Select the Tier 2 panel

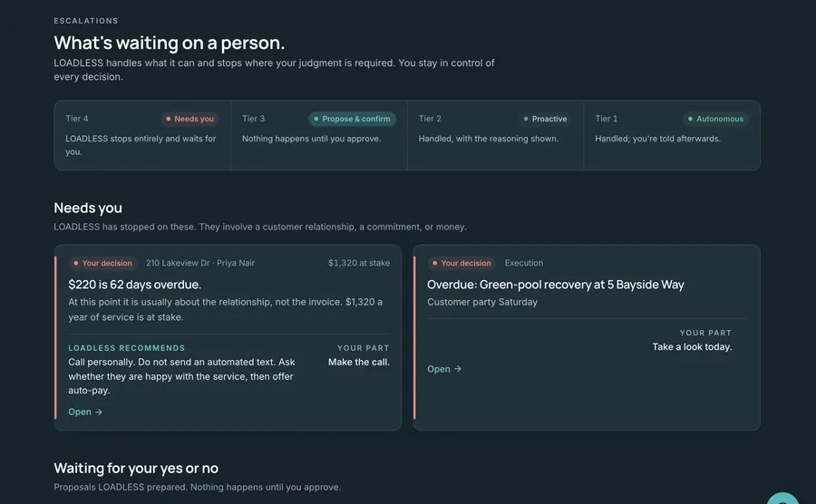pos(495,135)
